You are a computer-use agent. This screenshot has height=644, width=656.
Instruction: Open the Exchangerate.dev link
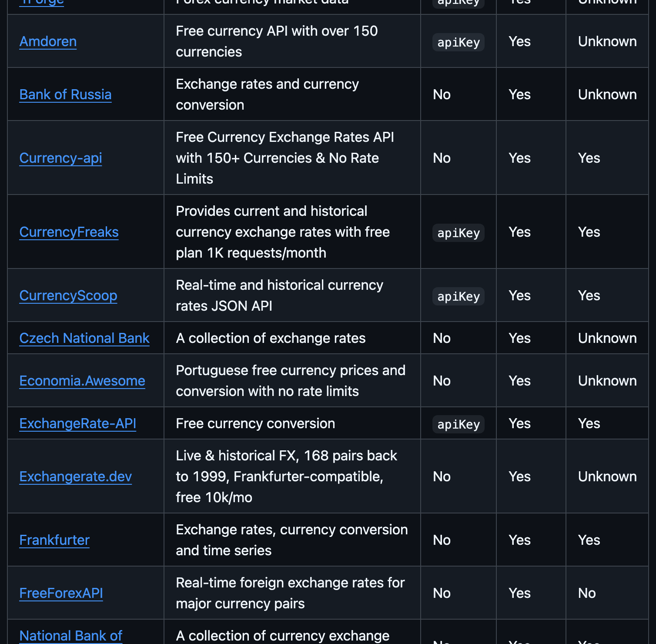pyautogui.click(x=76, y=476)
